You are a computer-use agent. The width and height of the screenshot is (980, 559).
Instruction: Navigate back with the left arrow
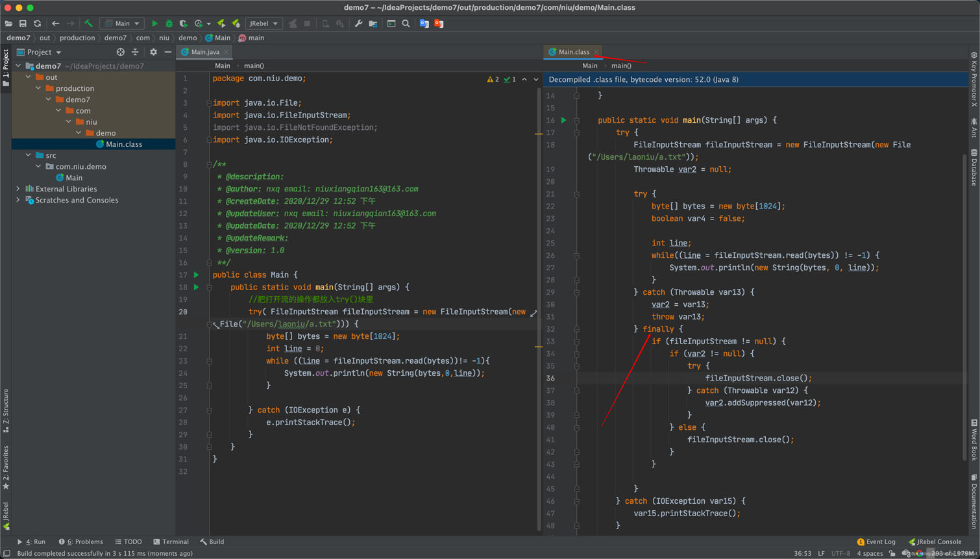55,23
